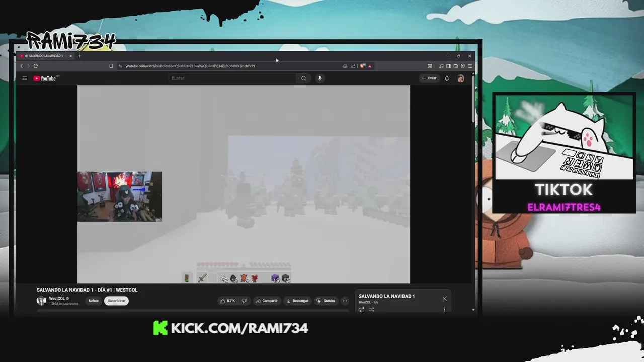
Task: Open the Leo AI icon in toolbar
Action: [430, 66]
